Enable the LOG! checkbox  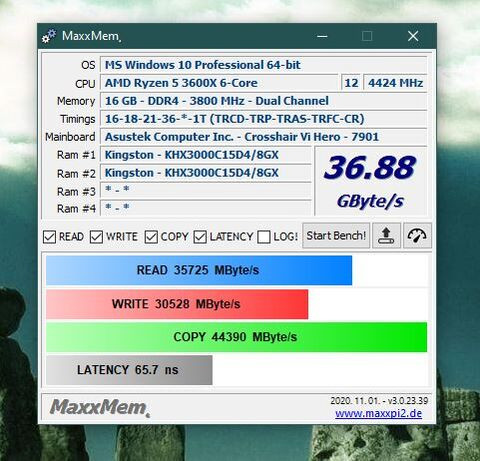pos(264,237)
